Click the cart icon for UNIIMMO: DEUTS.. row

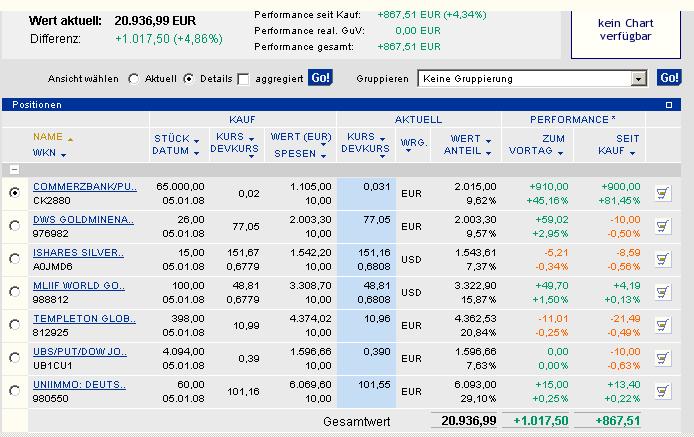click(663, 391)
